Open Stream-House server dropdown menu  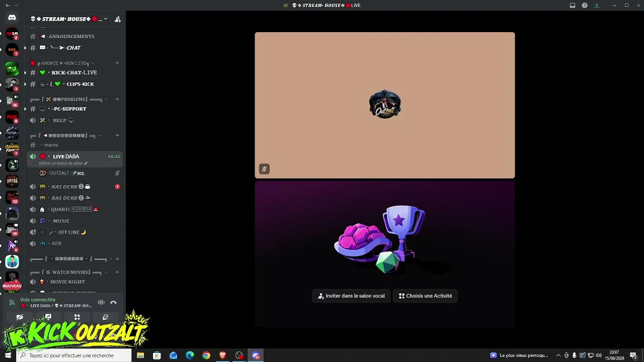coord(69,19)
